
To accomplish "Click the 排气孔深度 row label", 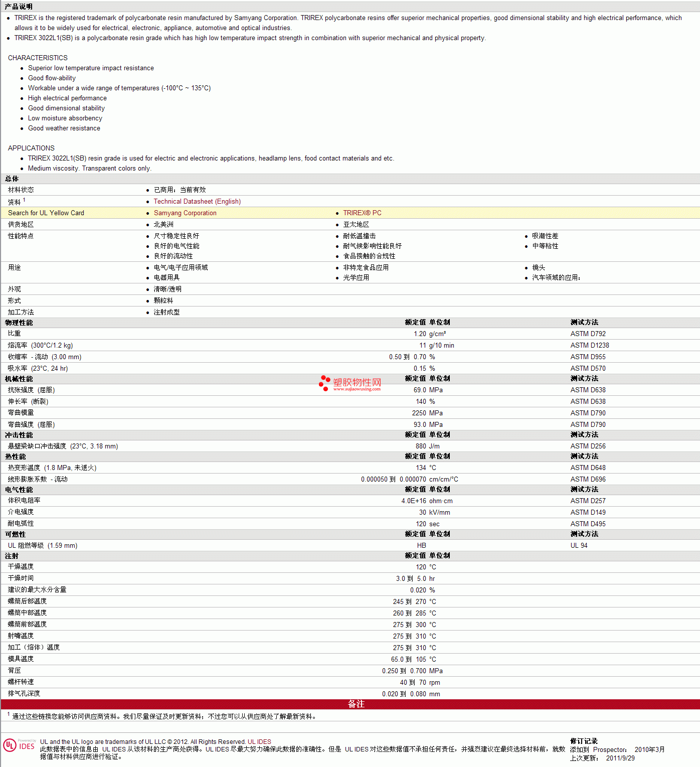I will pyautogui.click(x=24, y=694).
